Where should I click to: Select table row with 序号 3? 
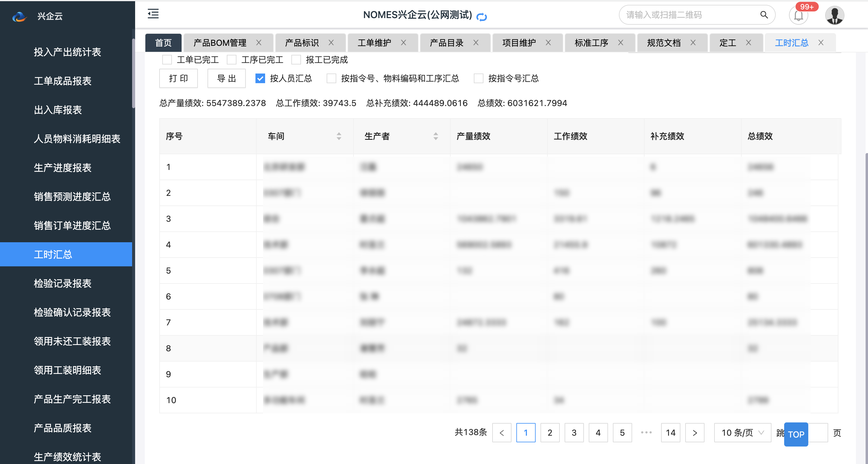(499, 219)
